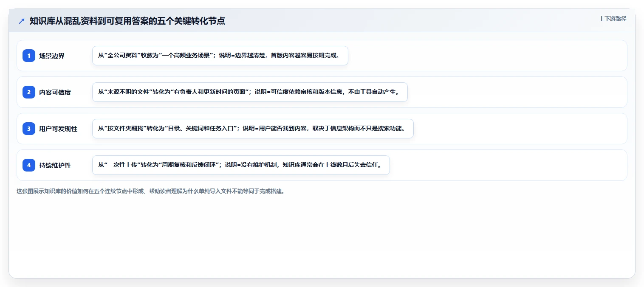Click the 上下游路径 label

point(613,19)
